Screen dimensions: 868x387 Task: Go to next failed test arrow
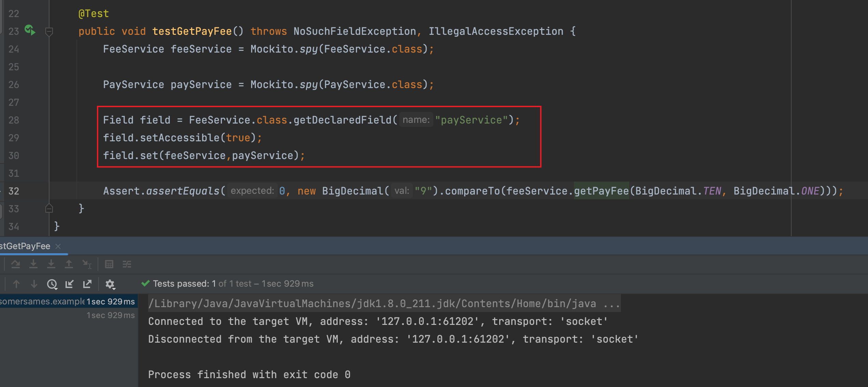pyautogui.click(x=34, y=284)
